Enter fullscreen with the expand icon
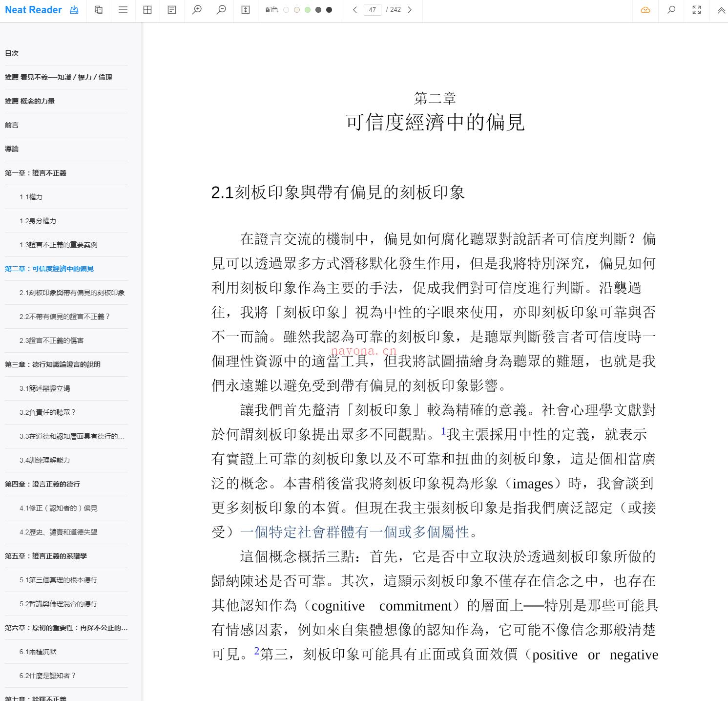This screenshot has height=701, width=728. click(697, 10)
